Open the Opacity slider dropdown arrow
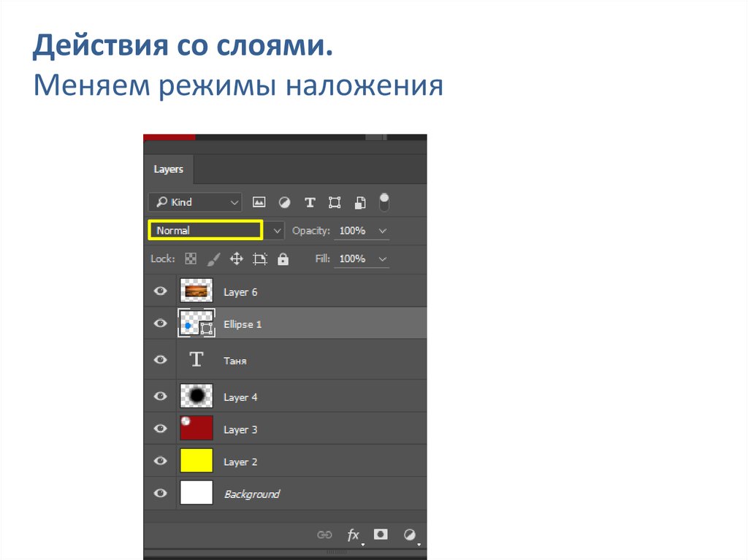748x560 pixels. (383, 231)
